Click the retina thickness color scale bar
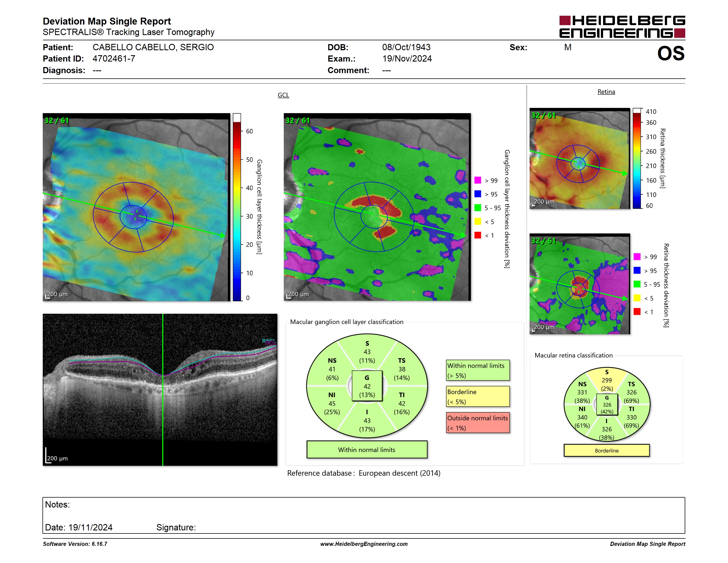Viewport: 728px width, 563px height. [637, 158]
